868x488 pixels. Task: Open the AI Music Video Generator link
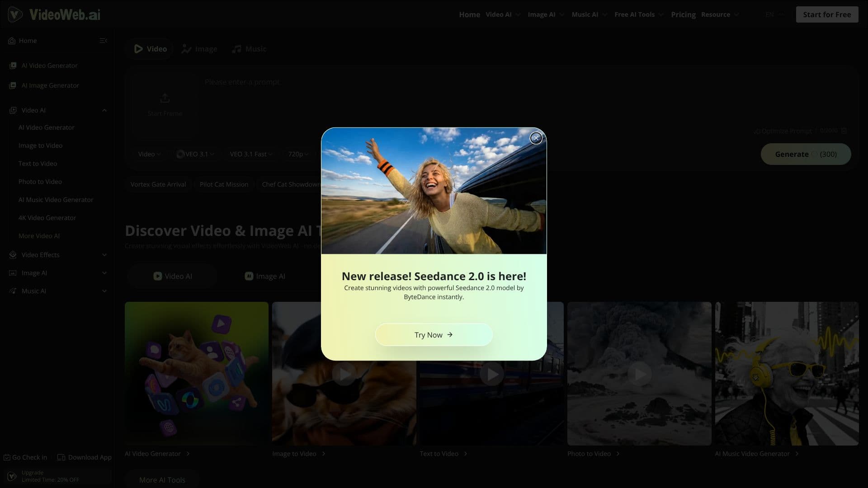757,454
